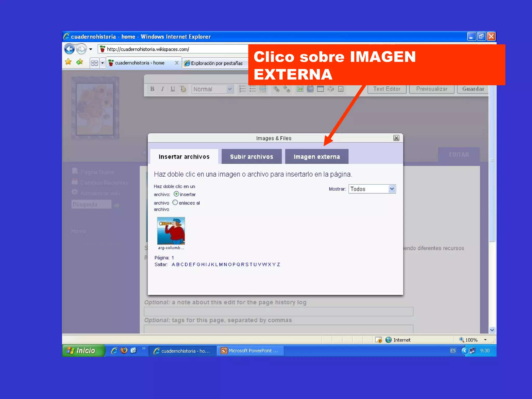Open the Normal paragraph style dropdown
The image size is (532, 399).
point(212,89)
